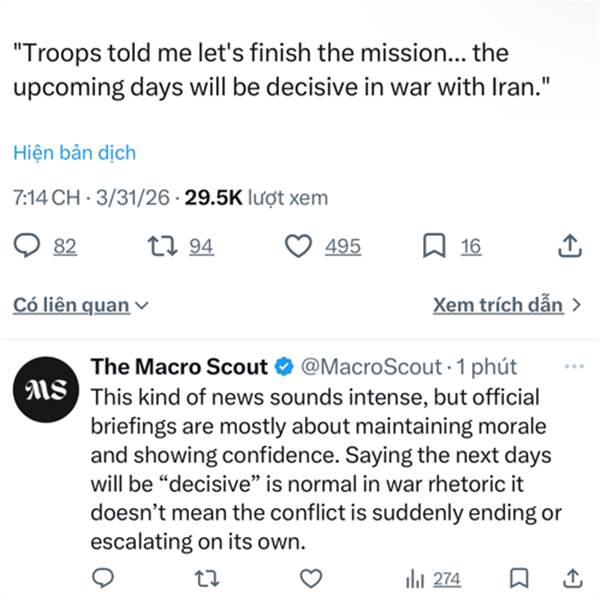Open the "Có liên quan" sort dropdown

[x=80, y=306]
